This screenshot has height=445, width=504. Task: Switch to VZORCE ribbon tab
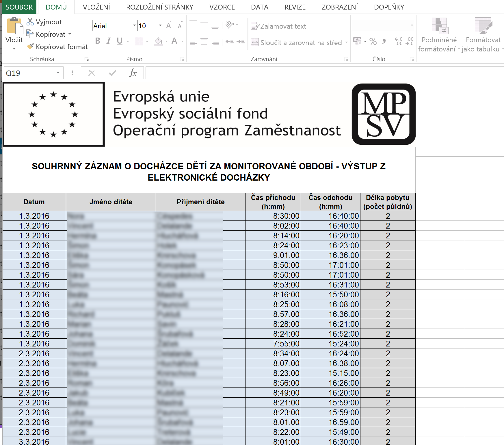(x=222, y=7)
